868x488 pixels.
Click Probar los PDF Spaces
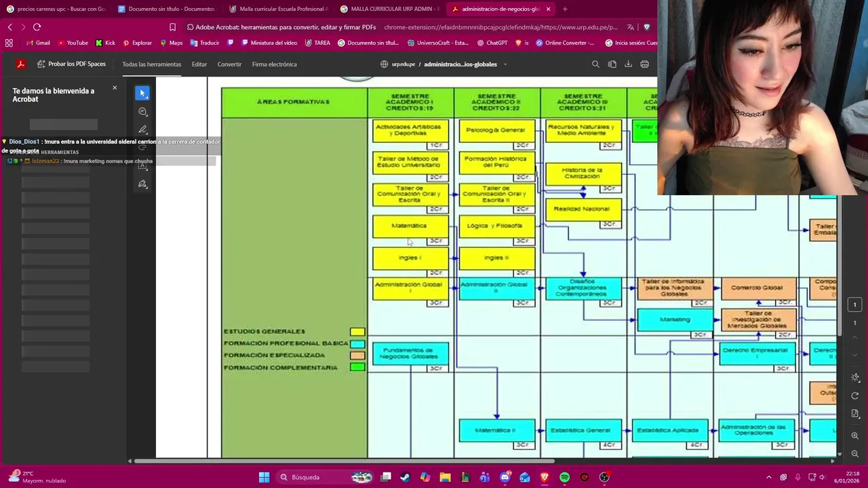[x=72, y=64]
